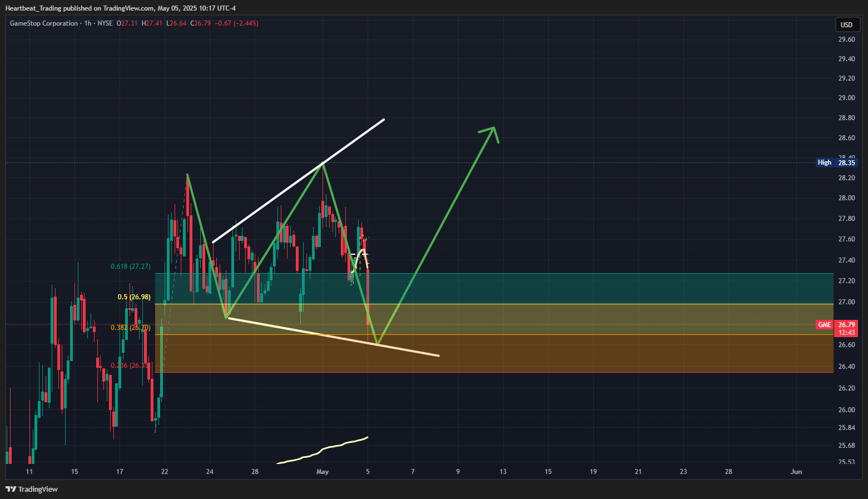
Task: Click the 29.00 price axis value
Action: tap(846, 98)
